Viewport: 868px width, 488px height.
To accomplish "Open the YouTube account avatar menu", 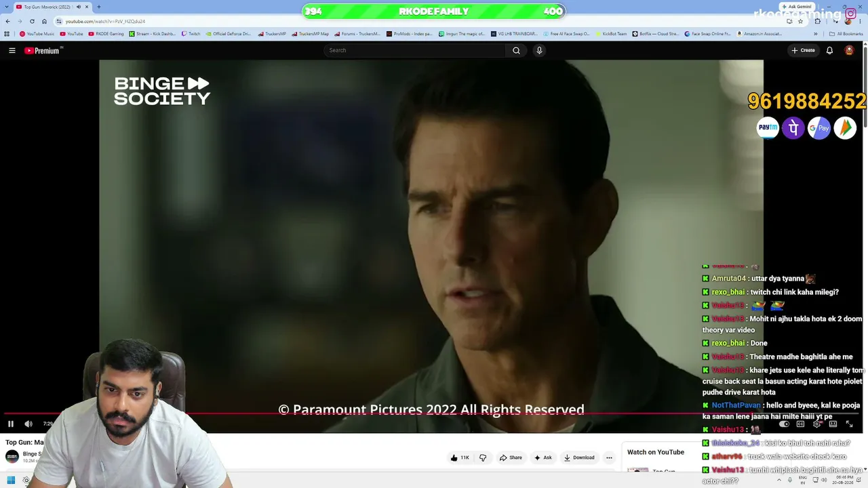I will pos(849,50).
